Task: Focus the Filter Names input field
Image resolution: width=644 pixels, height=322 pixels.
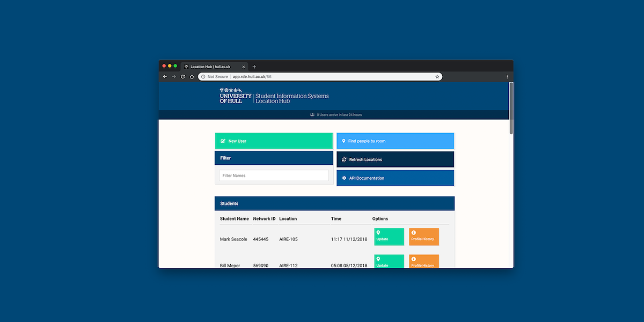Action: (274, 175)
